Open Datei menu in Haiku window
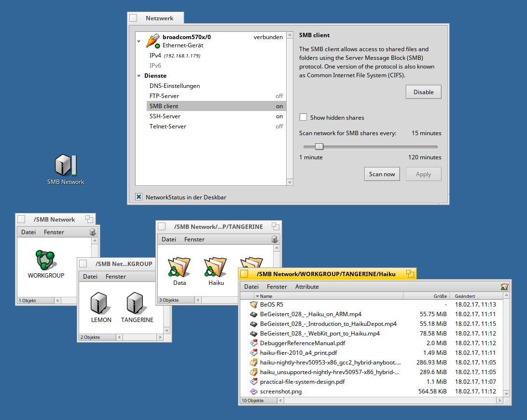The image size is (527, 420). (251, 287)
